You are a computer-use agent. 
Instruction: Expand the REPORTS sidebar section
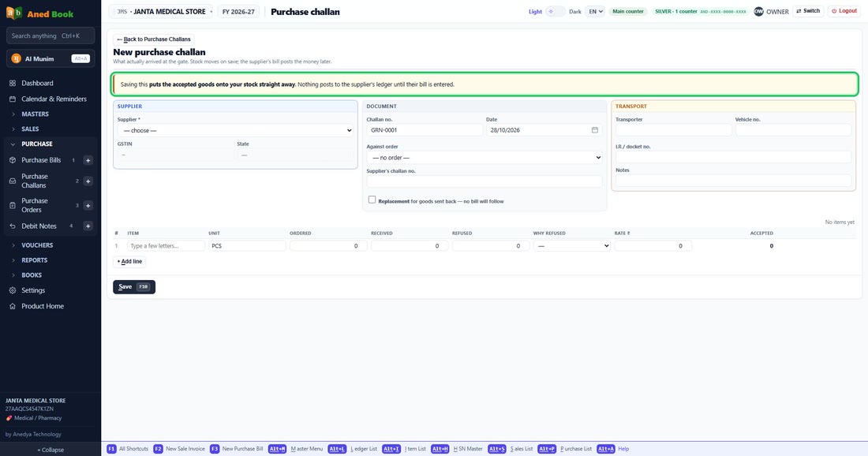(x=34, y=260)
